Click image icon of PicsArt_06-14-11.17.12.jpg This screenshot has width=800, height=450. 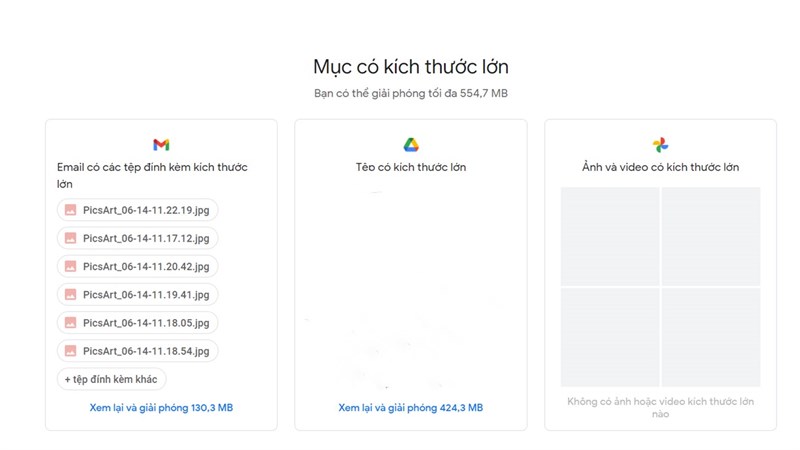71,238
